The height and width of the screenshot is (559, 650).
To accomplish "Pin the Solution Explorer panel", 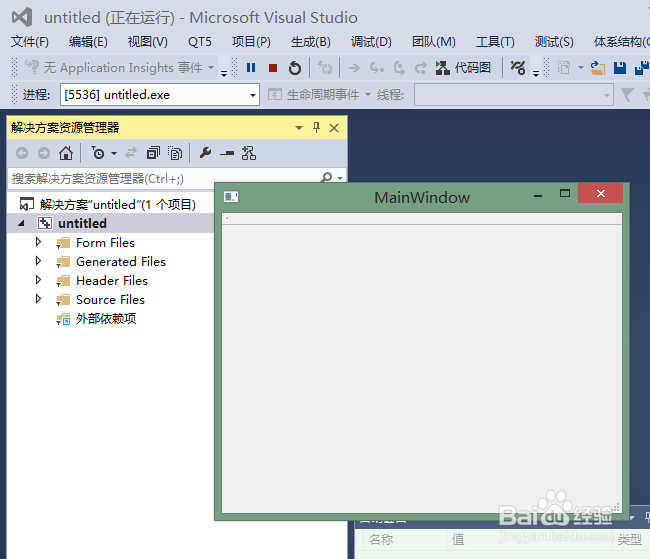I will click(316, 127).
